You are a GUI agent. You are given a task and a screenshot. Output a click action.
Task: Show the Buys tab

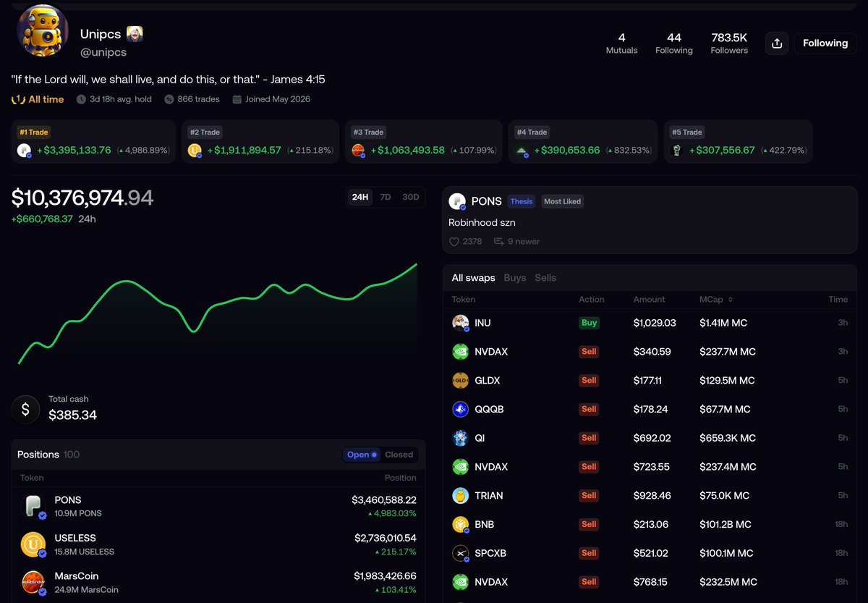tap(515, 278)
